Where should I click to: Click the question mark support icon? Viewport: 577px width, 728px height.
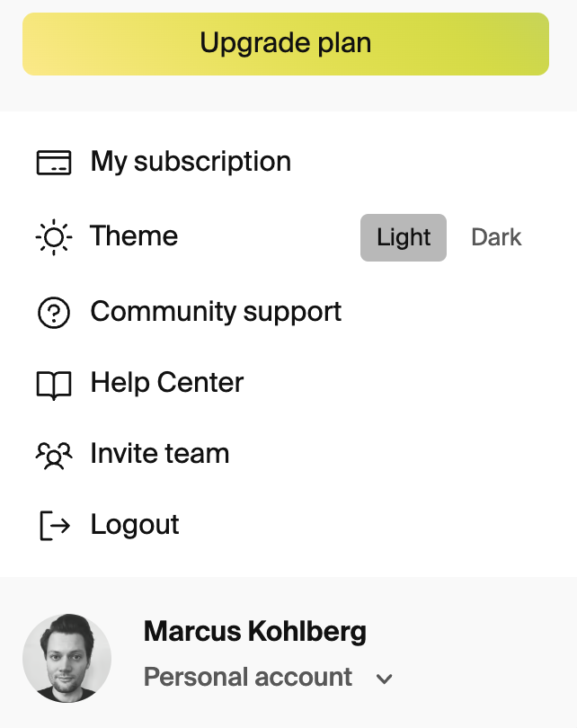54,313
